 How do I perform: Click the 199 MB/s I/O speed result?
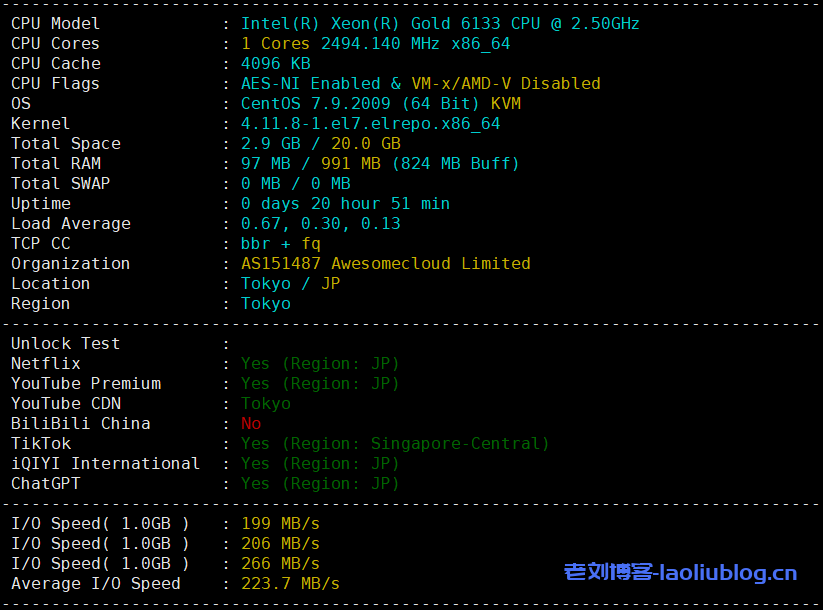click(x=280, y=523)
